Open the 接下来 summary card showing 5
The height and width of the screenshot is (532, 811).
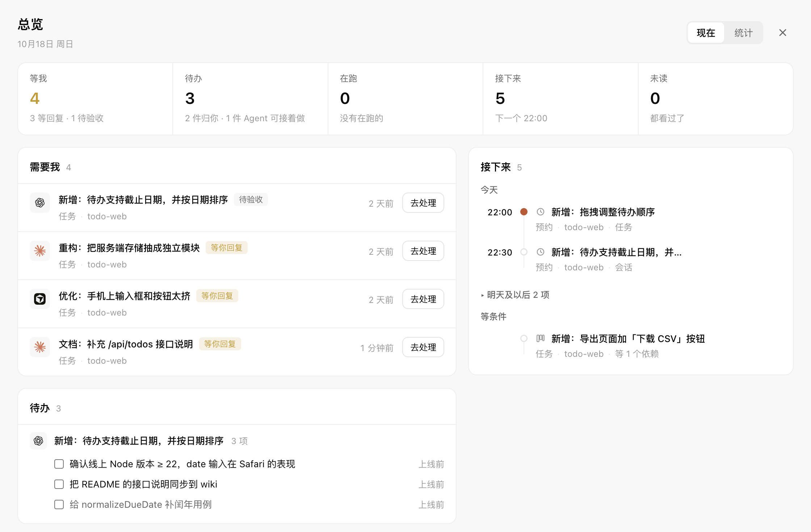560,99
